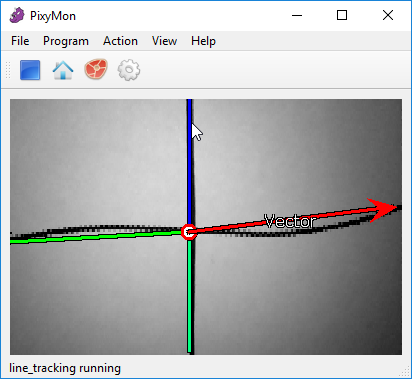Click the raw meat video icon
Image resolution: width=412 pixels, height=379 pixels.
(96, 69)
